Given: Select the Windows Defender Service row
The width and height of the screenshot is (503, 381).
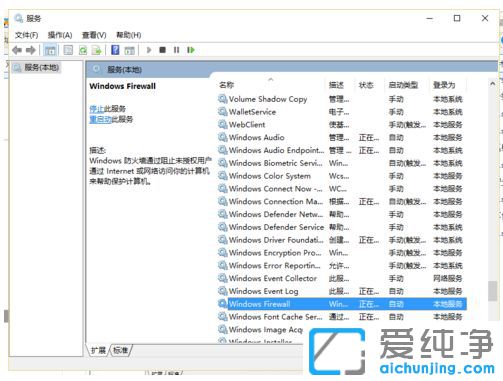Looking at the screenshot, I should 342,227.
